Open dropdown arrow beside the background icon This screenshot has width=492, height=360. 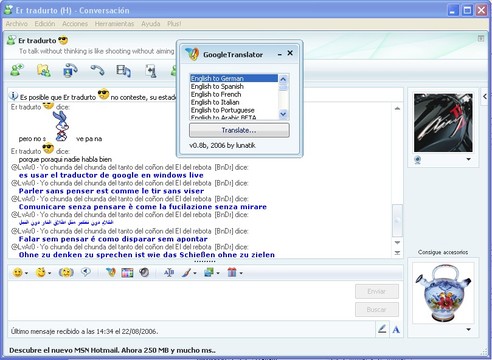218,273
